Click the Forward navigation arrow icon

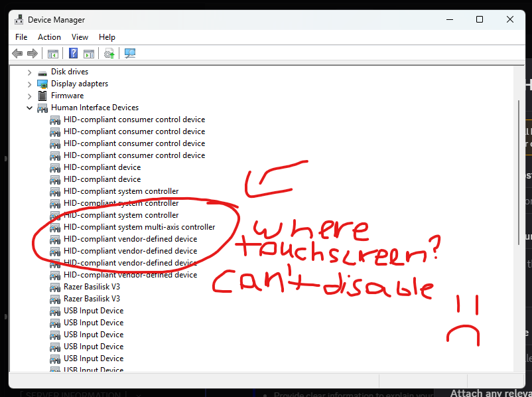pyautogui.click(x=32, y=53)
